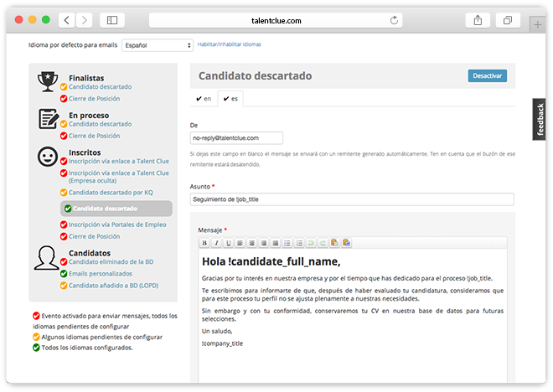Click the Inscritos smiley face icon
553x392 pixels.
pyautogui.click(x=48, y=157)
